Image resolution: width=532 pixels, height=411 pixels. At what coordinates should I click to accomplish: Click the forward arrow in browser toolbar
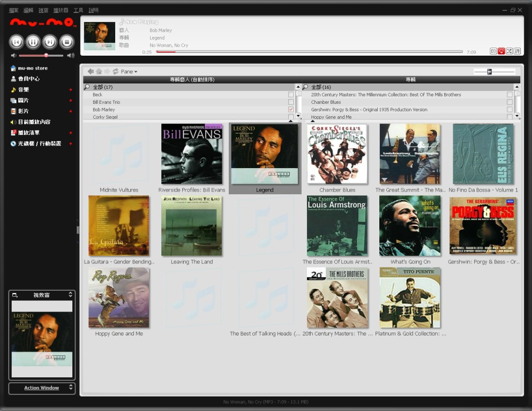pyautogui.click(x=107, y=71)
